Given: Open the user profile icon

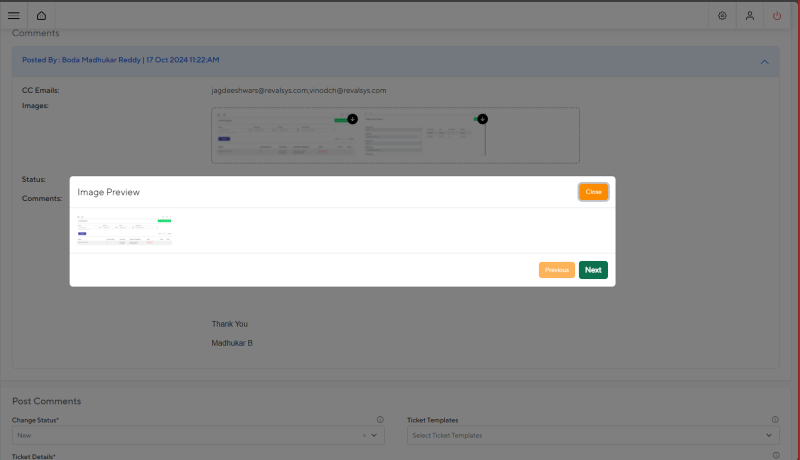Looking at the screenshot, I should click(749, 16).
